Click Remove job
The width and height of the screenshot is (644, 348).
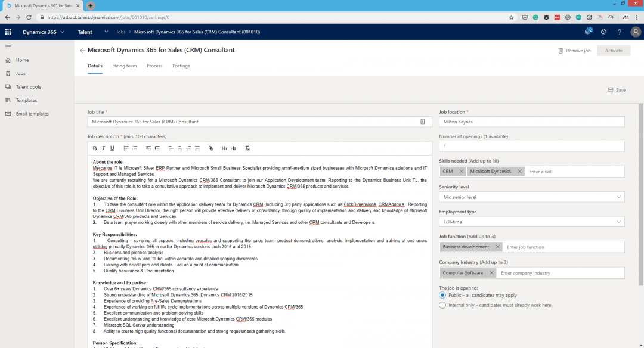pyautogui.click(x=574, y=51)
